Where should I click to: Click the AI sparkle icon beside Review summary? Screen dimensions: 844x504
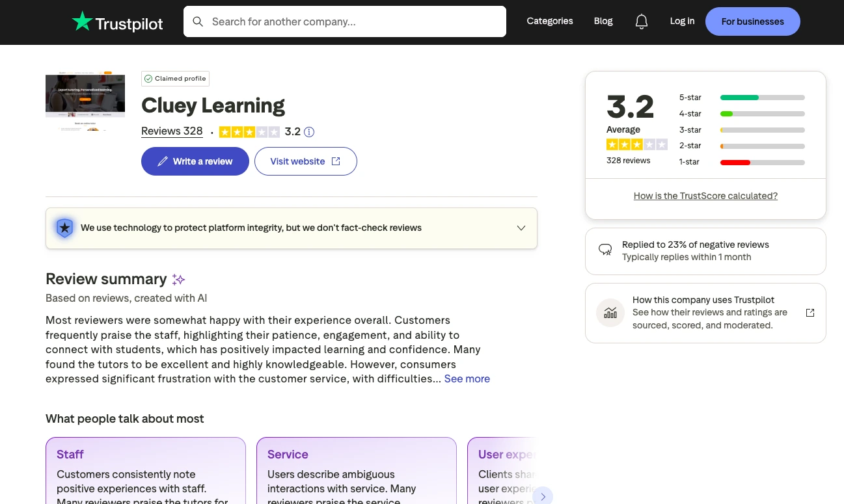[x=178, y=279]
